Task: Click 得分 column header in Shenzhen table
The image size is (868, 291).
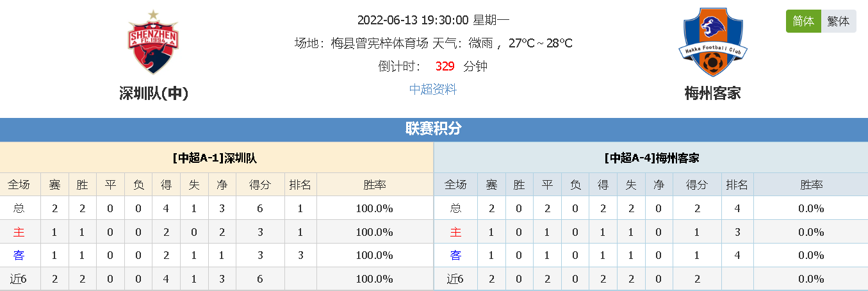Action: 260,185
